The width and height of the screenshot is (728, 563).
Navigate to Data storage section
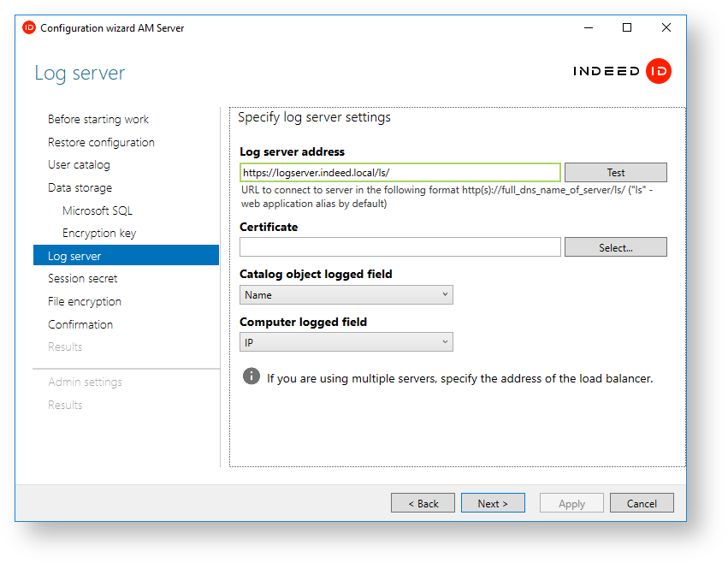pos(80,188)
